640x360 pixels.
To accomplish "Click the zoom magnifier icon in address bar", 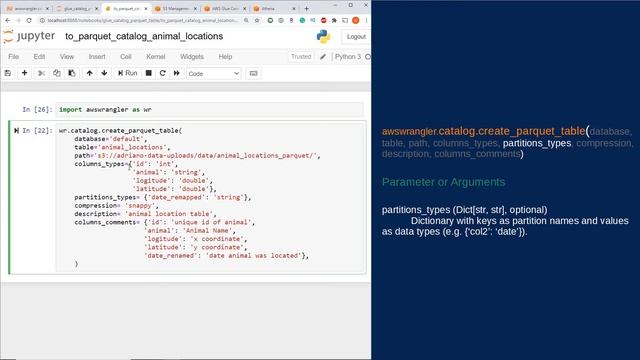I will pyautogui.click(x=246, y=20).
